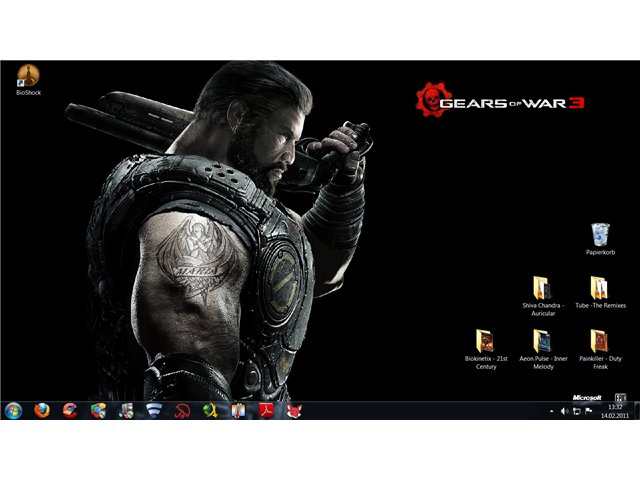Expand the hidden tray icons arrow
The width and height of the screenshot is (640, 480).
tap(552, 411)
